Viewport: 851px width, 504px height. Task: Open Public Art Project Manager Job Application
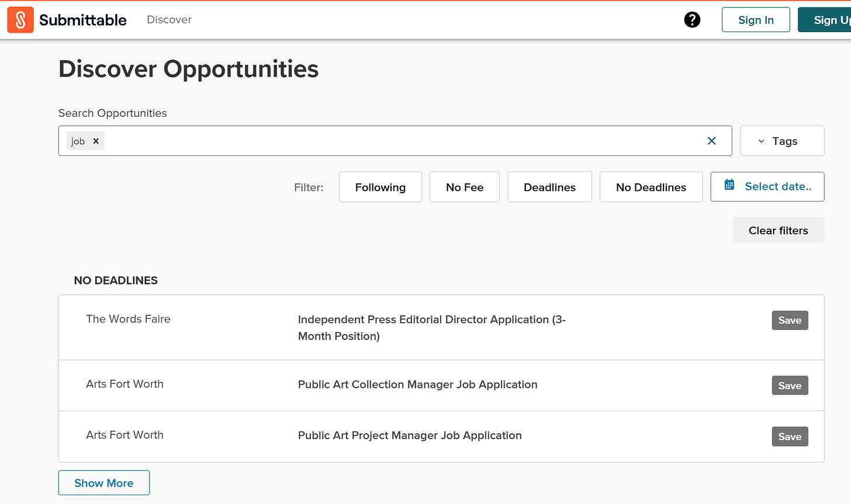pos(410,435)
